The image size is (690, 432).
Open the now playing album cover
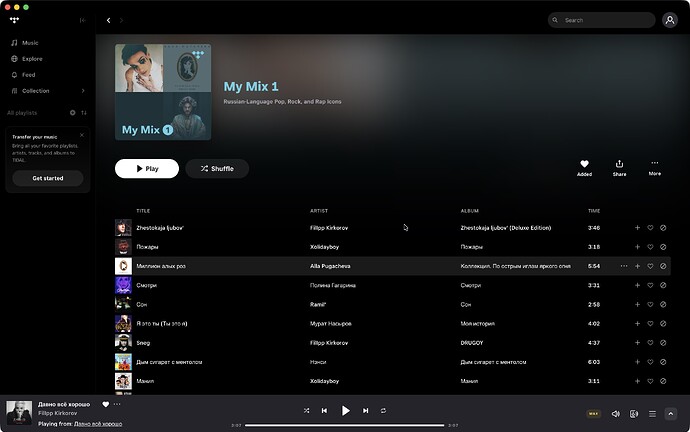pyautogui.click(x=19, y=413)
